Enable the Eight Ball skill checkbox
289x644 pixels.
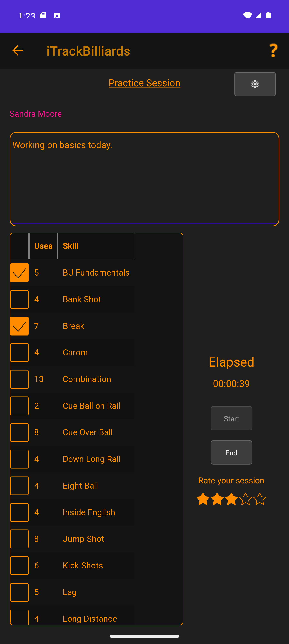[x=19, y=486]
